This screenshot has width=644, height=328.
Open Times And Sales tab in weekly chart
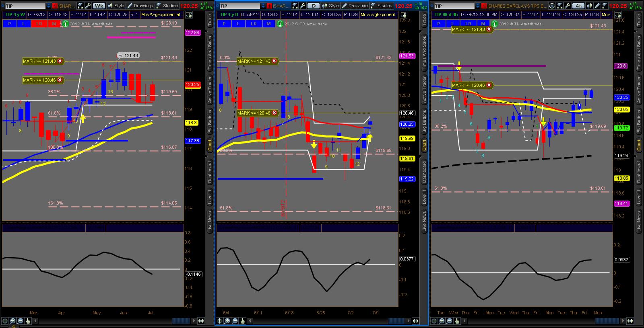(x=210, y=53)
